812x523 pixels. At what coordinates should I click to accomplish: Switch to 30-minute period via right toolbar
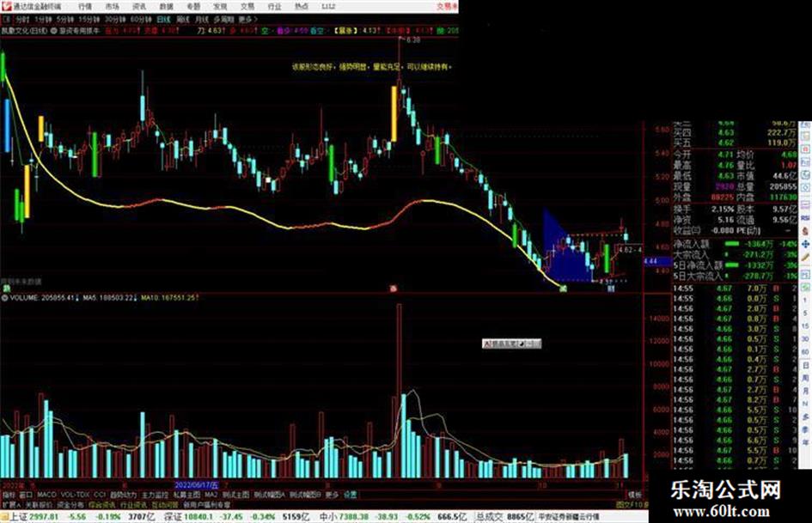pos(805,339)
